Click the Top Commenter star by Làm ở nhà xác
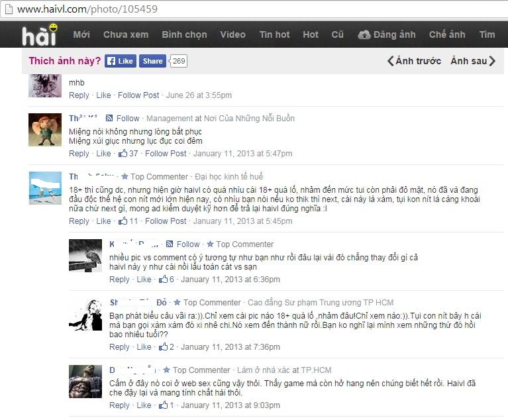This screenshot has width=508, height=420. [x=166, y=370]
